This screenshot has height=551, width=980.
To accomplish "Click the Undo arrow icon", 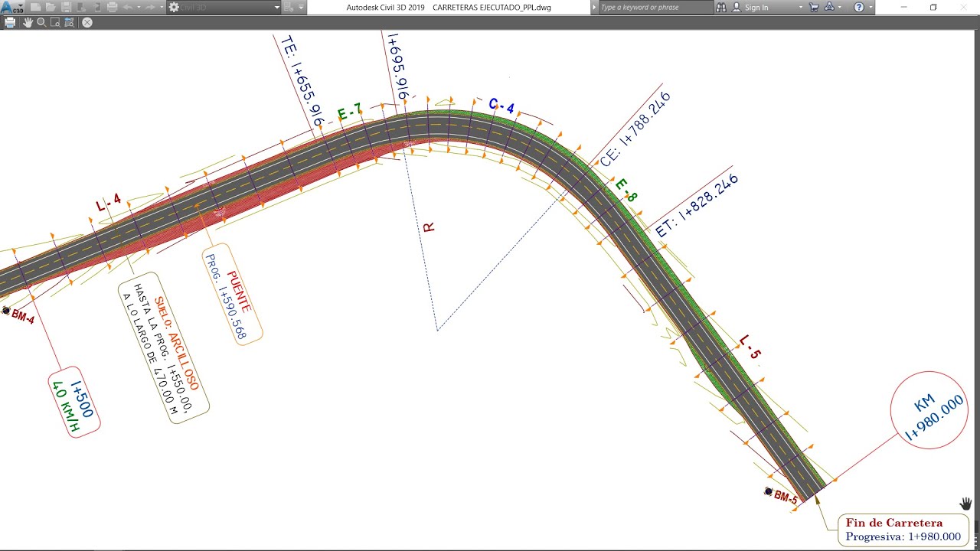I will (127, 7).
